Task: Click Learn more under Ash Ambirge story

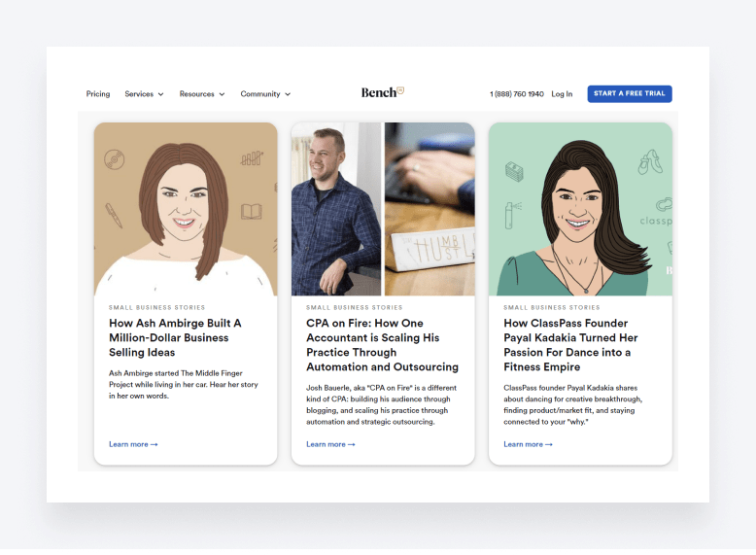Action: [133, 444]
